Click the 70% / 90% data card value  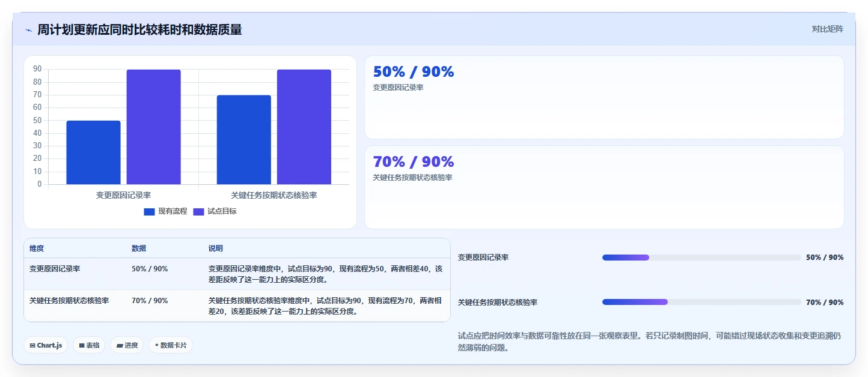(x=414, y=162)
